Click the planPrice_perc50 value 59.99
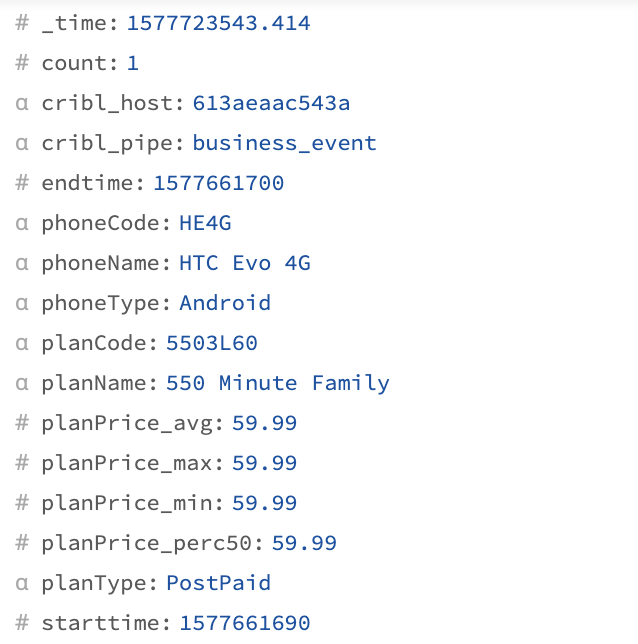The width and height of the screenshot is (638, 644). [x=304, y=543]
